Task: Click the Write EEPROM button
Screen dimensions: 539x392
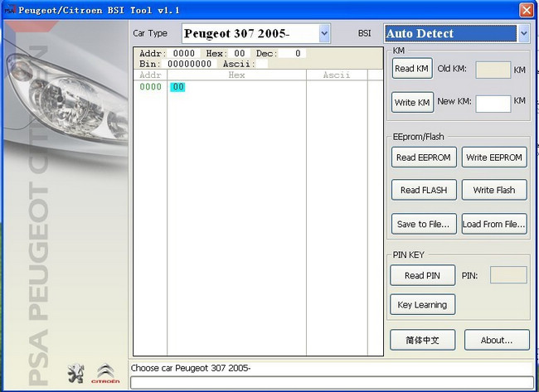Action: pyautogui.click(x=494, y=157)
